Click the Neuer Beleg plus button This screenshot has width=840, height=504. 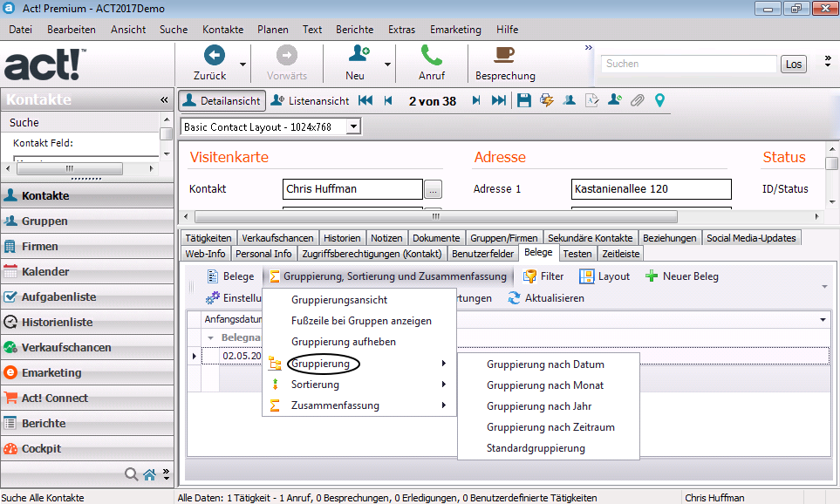[682, 276]
